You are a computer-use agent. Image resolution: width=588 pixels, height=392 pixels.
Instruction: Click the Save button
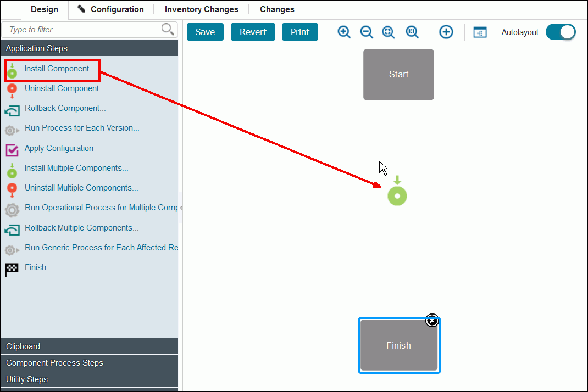[205, 32]
